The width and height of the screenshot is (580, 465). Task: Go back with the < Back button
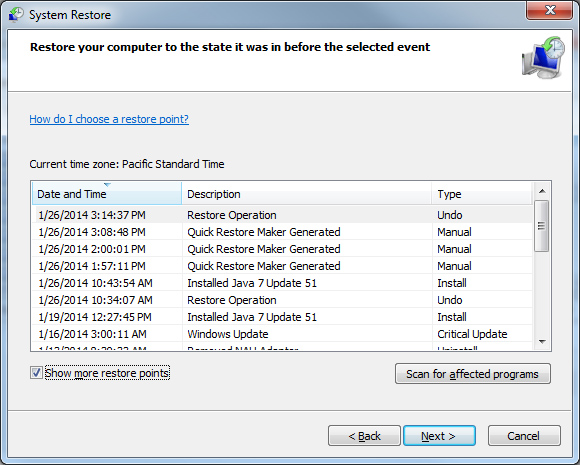click(x=364, y=436)
